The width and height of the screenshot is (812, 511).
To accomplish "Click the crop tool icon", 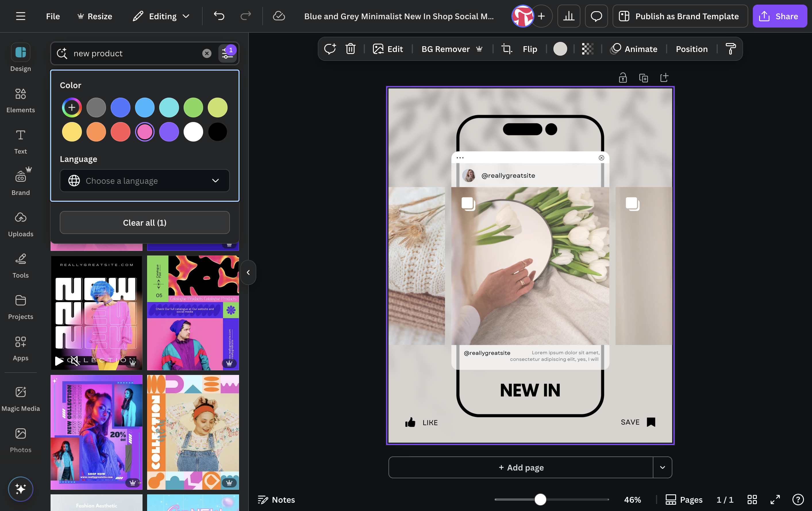I will click(507, 49).
